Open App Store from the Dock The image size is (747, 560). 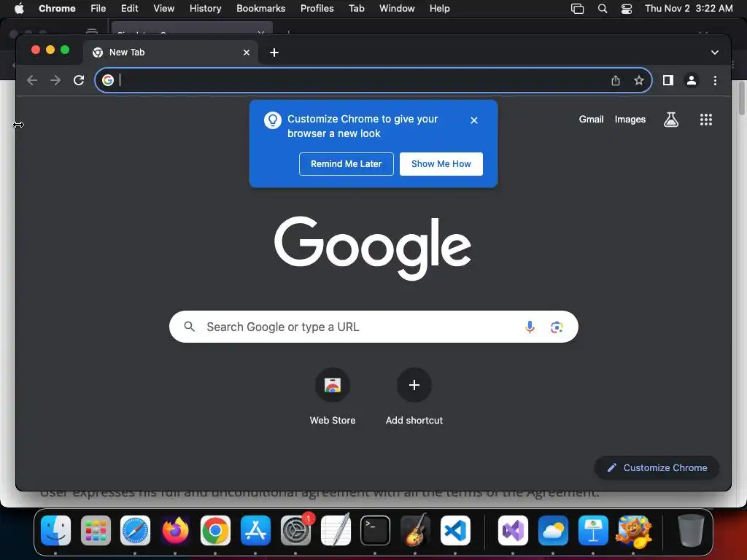255,531
